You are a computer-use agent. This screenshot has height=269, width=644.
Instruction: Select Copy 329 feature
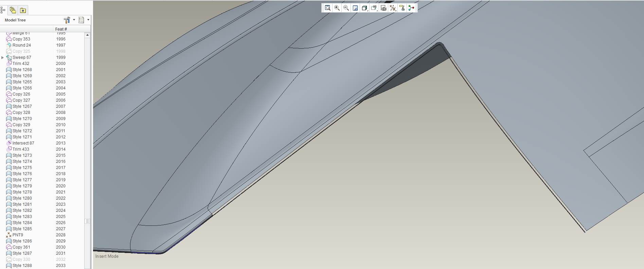tap(21, 125)
